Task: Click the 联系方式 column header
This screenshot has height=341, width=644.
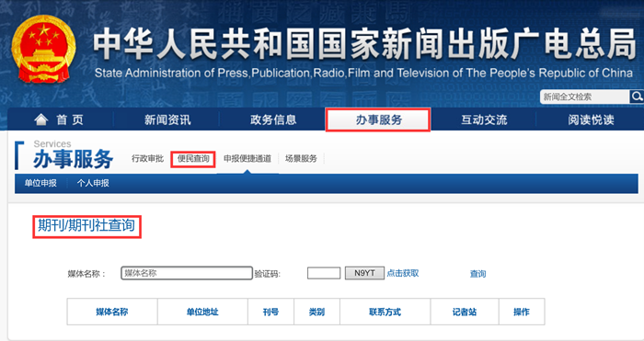Action: [x=385, y=312]
